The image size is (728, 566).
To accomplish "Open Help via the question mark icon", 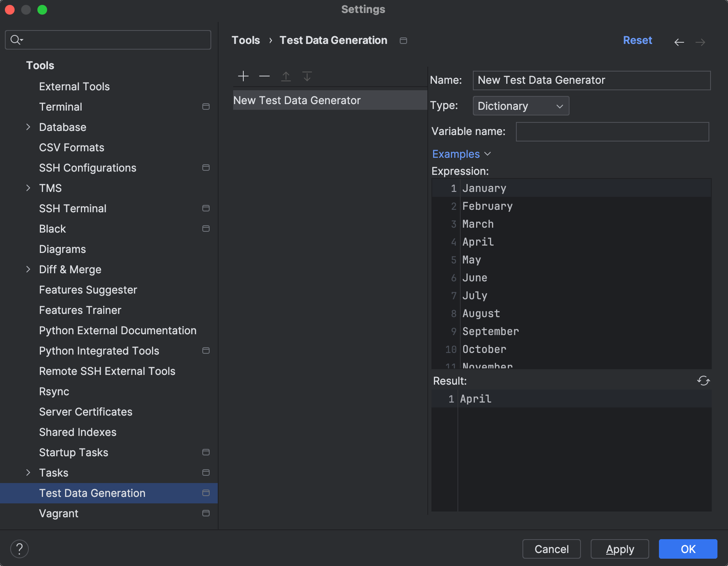I will pyautogui.click(x=19, y=549).
